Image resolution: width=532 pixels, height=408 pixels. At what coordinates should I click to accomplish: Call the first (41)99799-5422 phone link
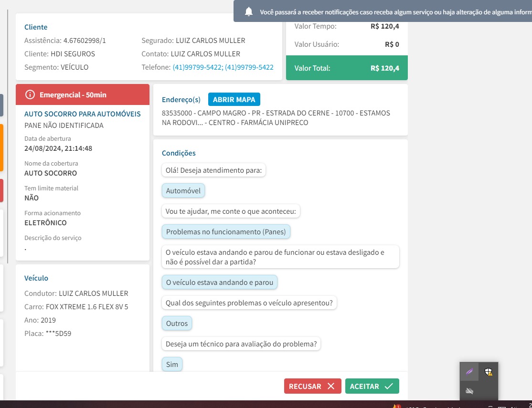click(x=197, y=67)
